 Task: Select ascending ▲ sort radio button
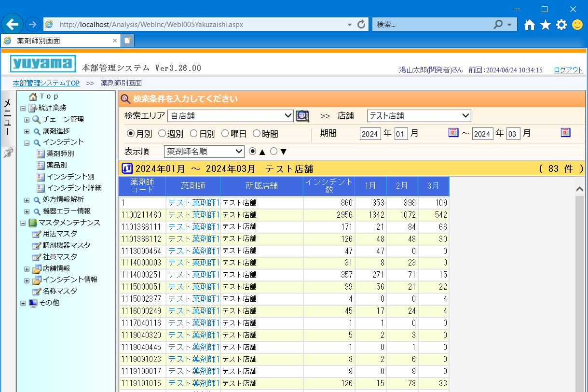(253, 151)
